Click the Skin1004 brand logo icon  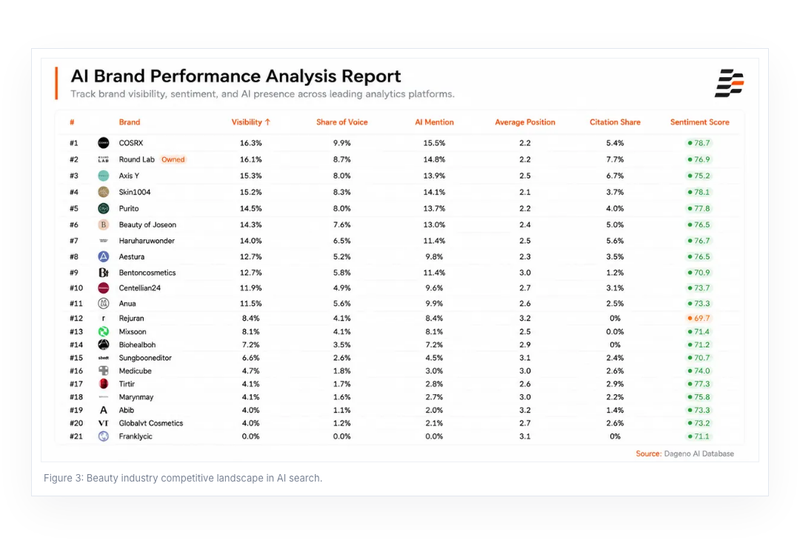coord(103,192)
